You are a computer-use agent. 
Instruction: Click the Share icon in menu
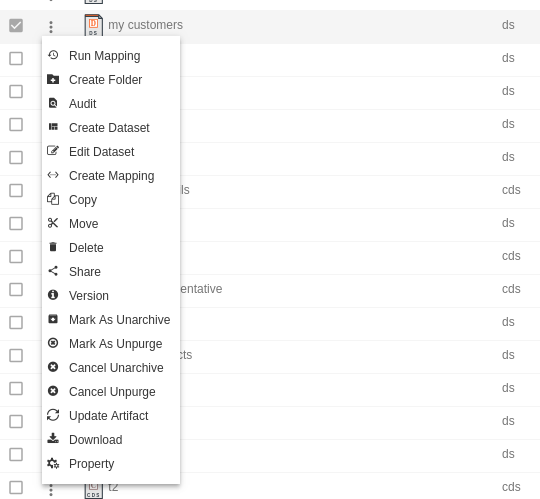53,271
